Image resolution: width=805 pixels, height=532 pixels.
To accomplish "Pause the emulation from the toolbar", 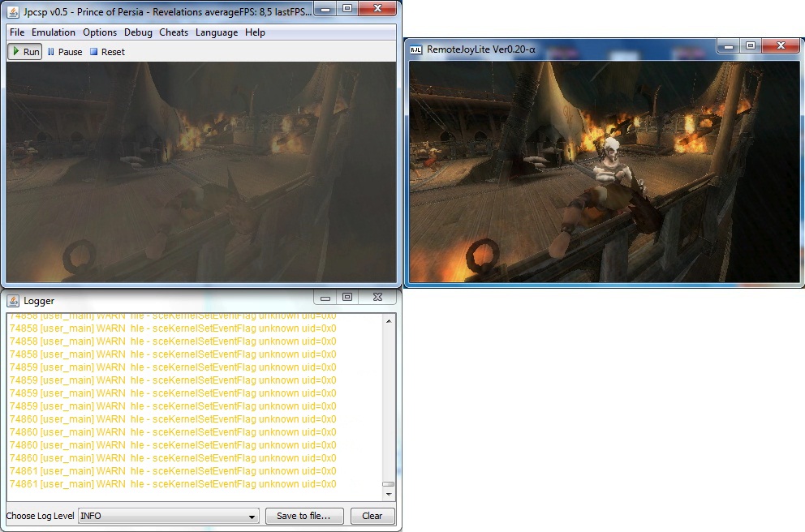I will [64, 52].
